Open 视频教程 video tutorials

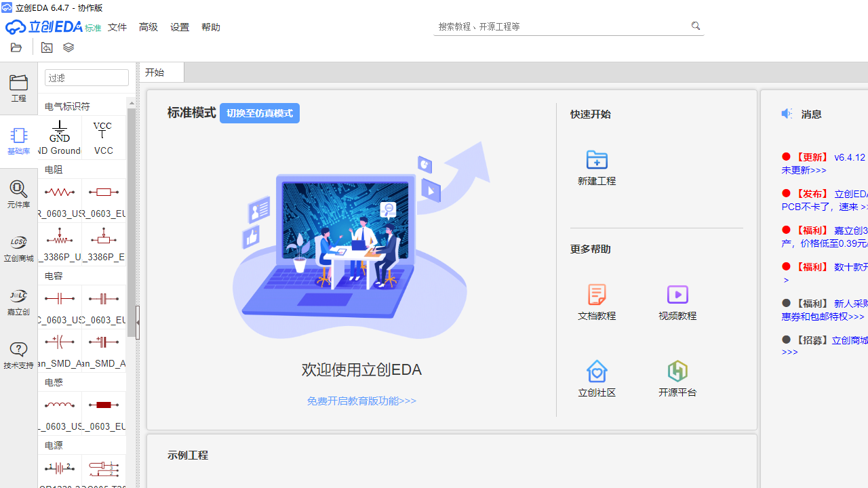pos(677,302)
